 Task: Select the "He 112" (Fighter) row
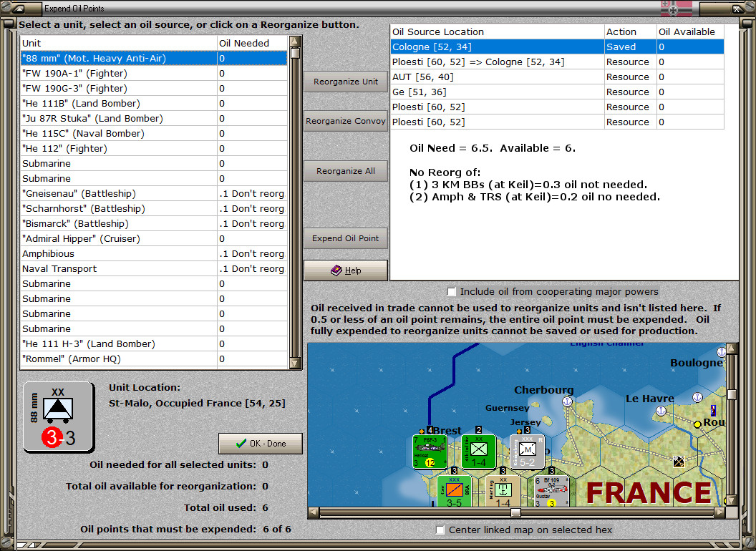click(x=154, y=148)
